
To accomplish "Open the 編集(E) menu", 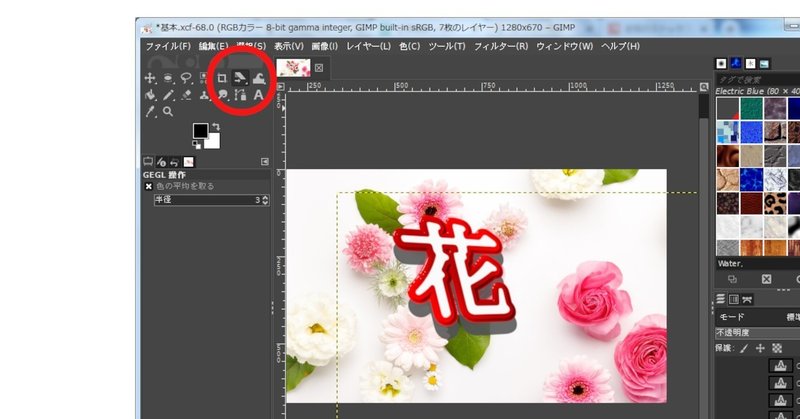I will coord(213,46).
